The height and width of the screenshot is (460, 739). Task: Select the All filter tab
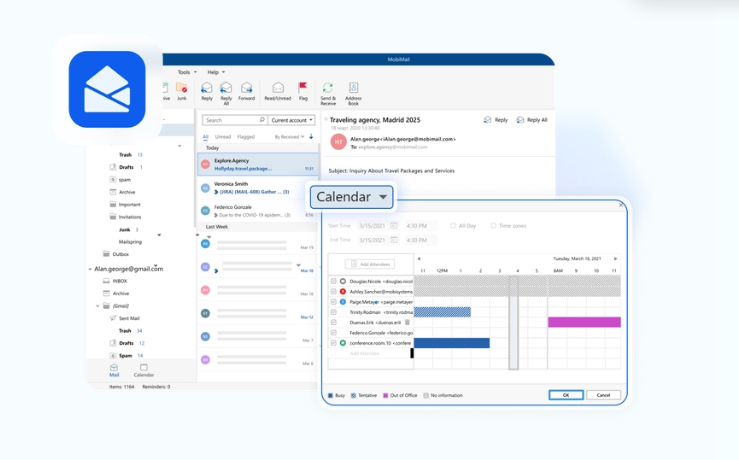205,137
